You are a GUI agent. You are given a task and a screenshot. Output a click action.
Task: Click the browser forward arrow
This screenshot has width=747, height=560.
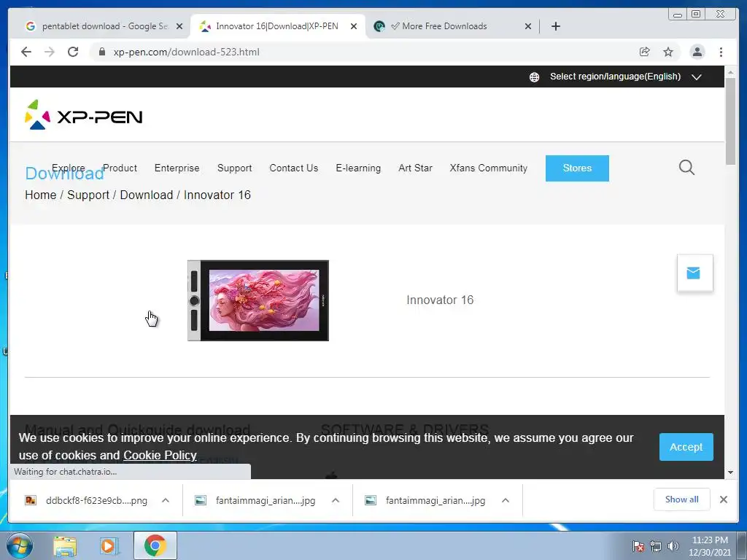[x=50, y=52]
